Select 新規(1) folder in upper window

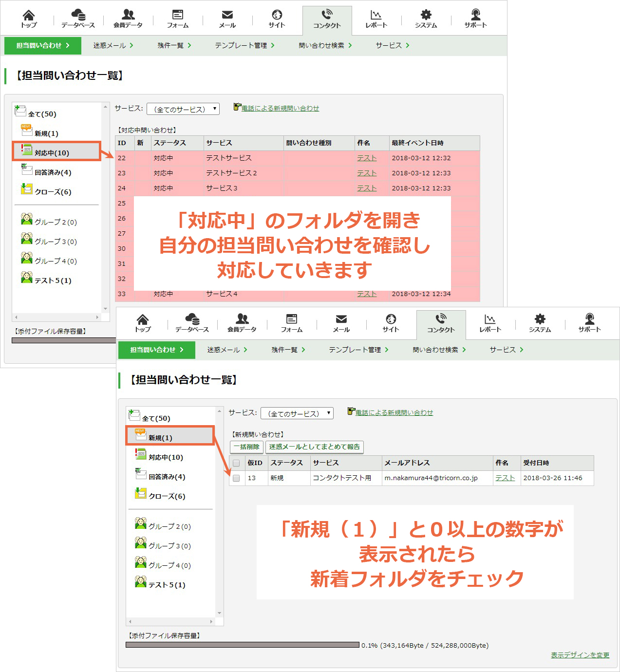40,131
